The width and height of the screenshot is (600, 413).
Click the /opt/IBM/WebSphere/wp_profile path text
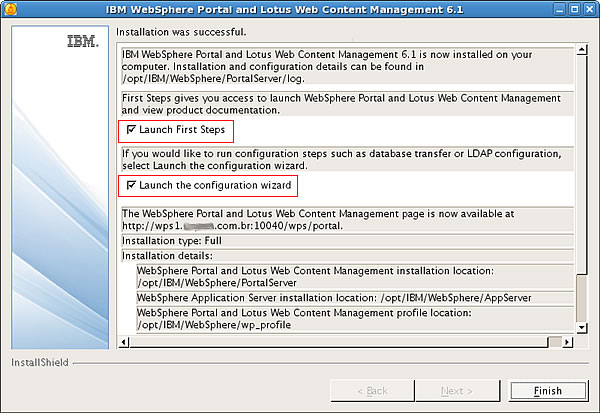pyautogui.click(x=214, y=325)
